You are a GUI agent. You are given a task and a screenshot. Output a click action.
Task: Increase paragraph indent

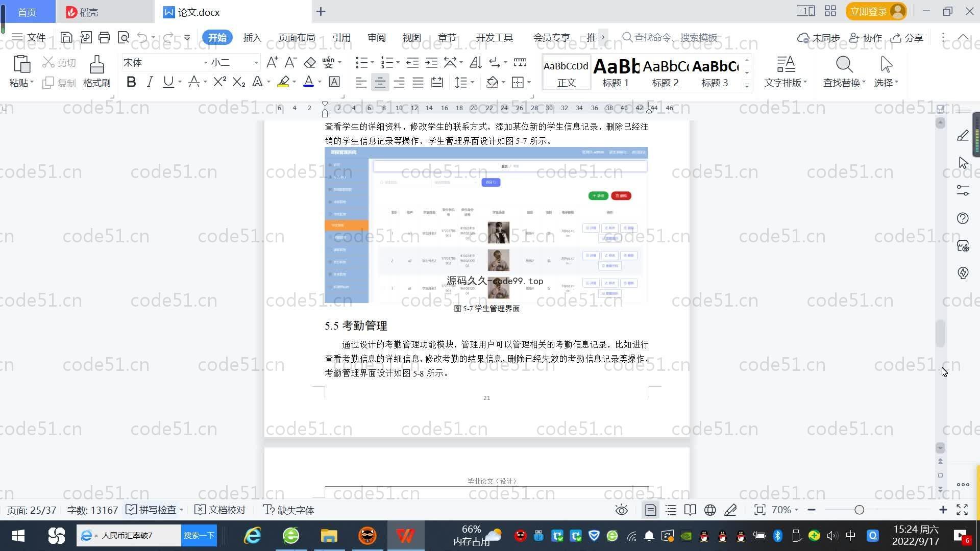pyautogui.click(x=431, y=63)
